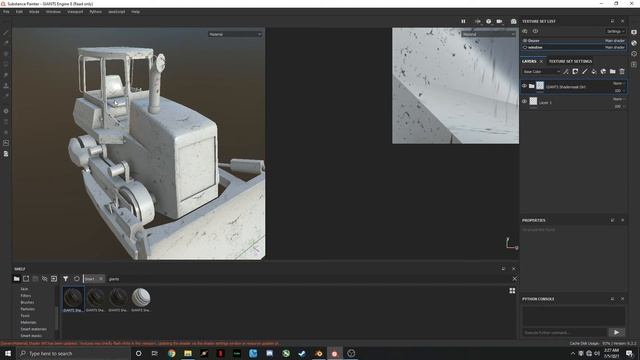Open the Shelf filter funnel icon
Viewport: 640px width, 360px height.
coord(65,279)
